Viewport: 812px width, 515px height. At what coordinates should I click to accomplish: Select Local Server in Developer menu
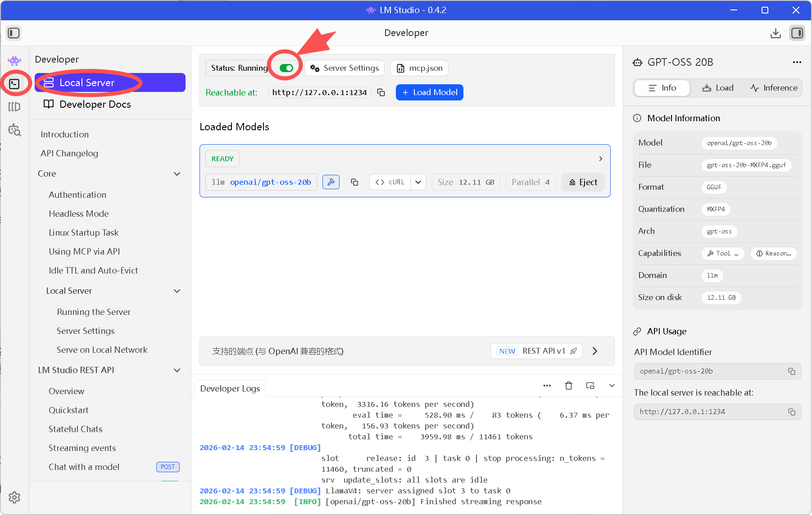tap(110, 82)
